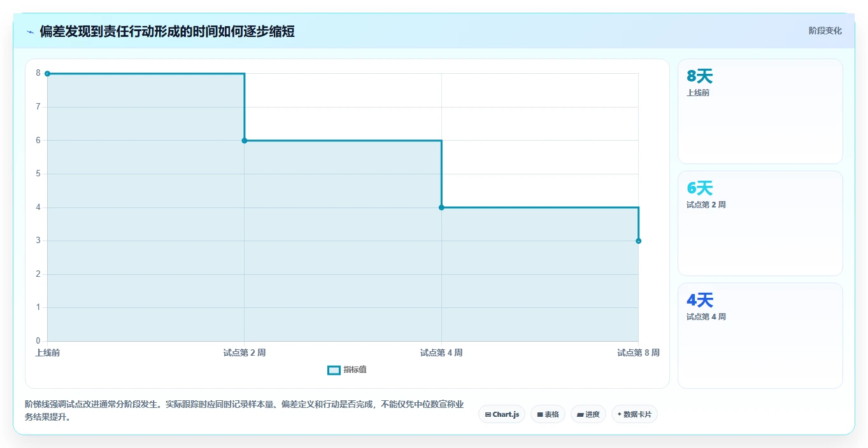The image size is (868, 448).
Task: Open the 8天 上线前 data card
Action: coord(760,111)
